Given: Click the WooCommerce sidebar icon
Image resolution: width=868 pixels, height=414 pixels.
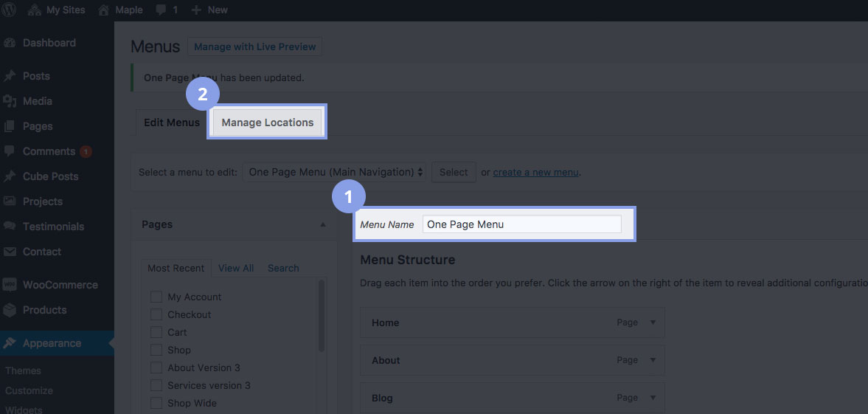Looking at the screenshot, I should click(x=10, y=285).
